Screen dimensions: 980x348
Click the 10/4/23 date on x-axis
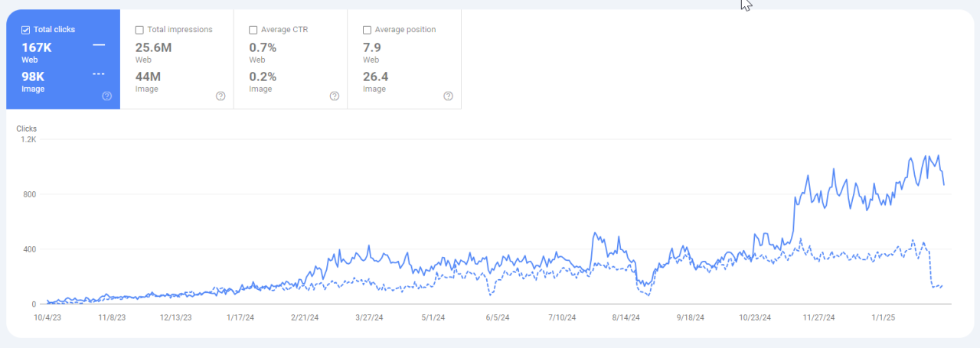pyautogui.click(x=48, y=317)
